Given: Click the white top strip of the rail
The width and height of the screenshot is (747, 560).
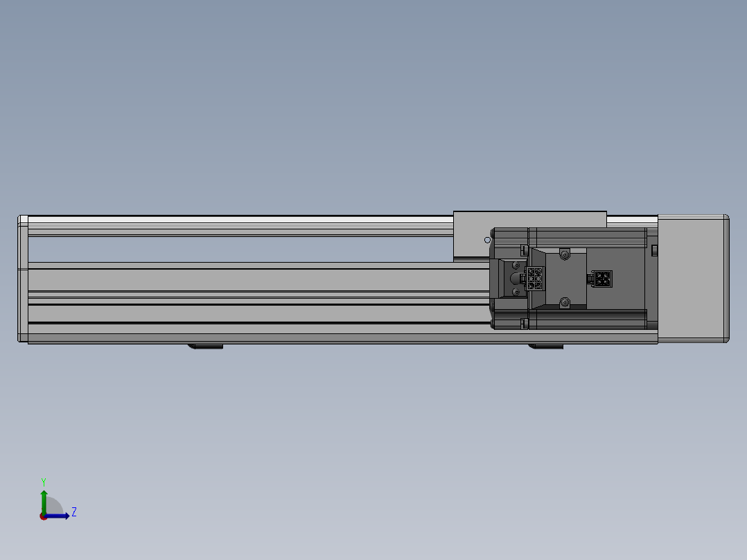Looking at the screenshot, I should click(236, 220).
